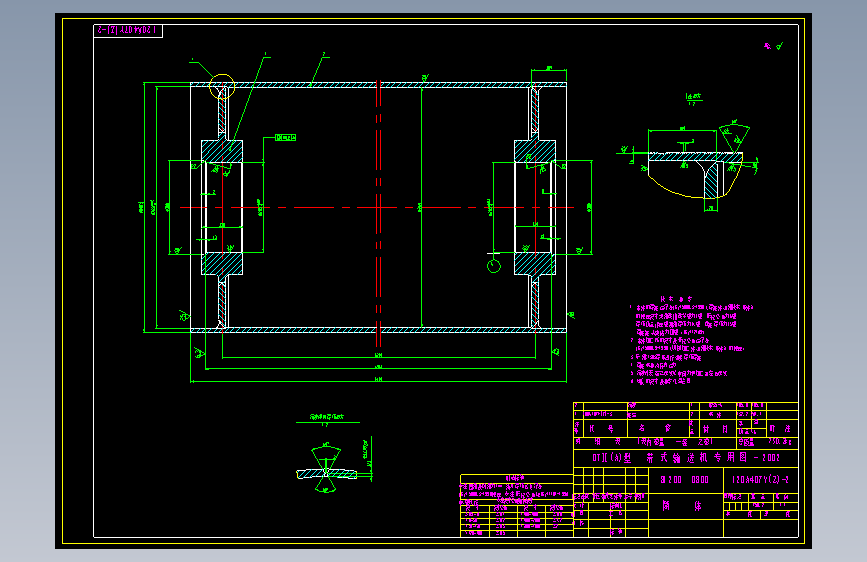Select the title text ending in 2002

[x=686, y=457]
